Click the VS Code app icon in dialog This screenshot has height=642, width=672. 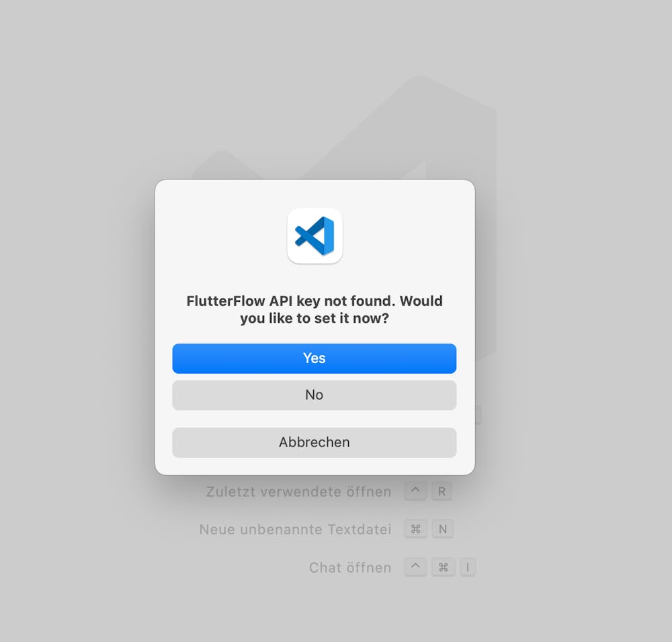click(314, 236)
